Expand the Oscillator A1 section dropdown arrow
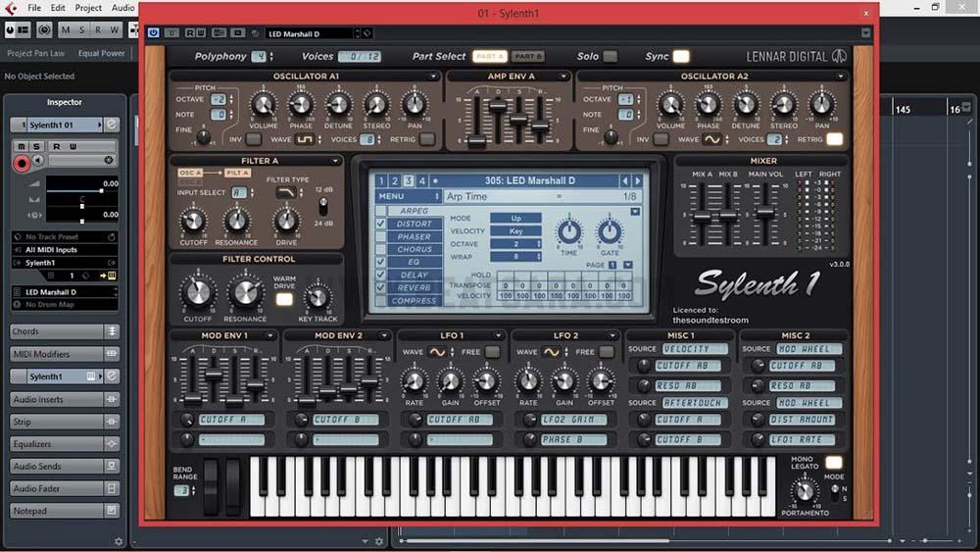 pos(433,76)
